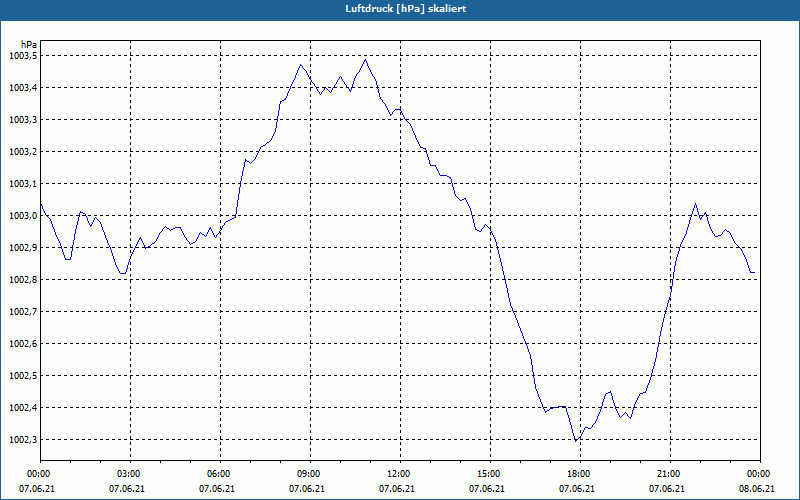The image size is (800, 500).
Task: Click the 1003,3 axis value
Action: pyautogui.click(x=23, y=120)
